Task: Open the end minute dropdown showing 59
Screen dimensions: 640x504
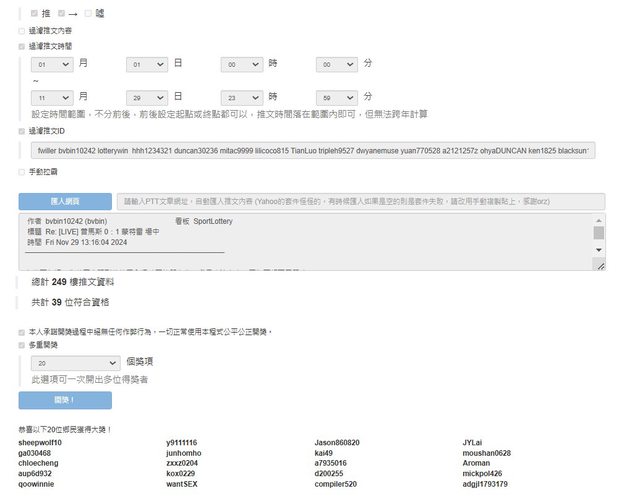Action: (x=337, y=98)
